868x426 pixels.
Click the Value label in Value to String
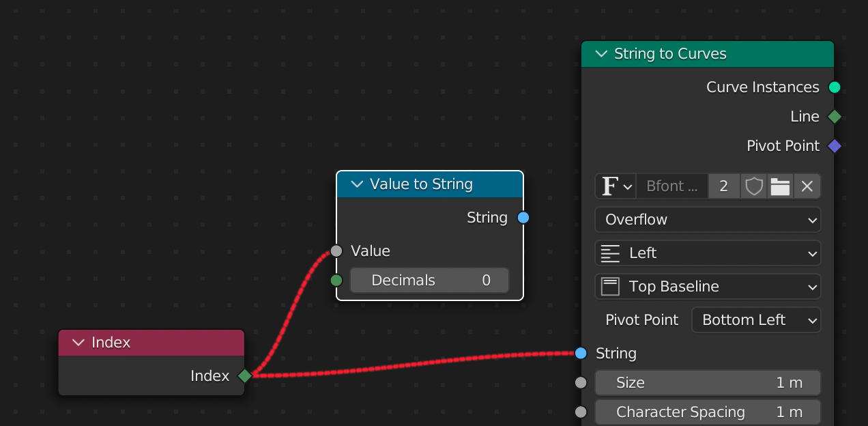[x=371, y=251]
